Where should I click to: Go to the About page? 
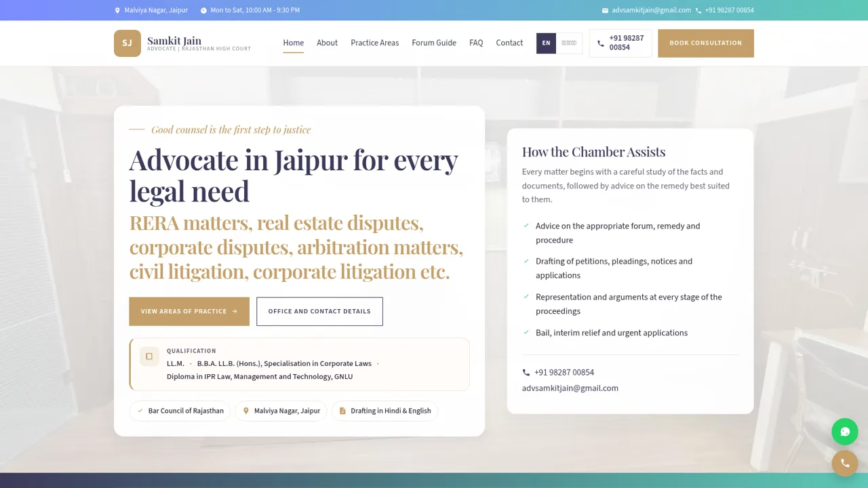pos(327,43)
